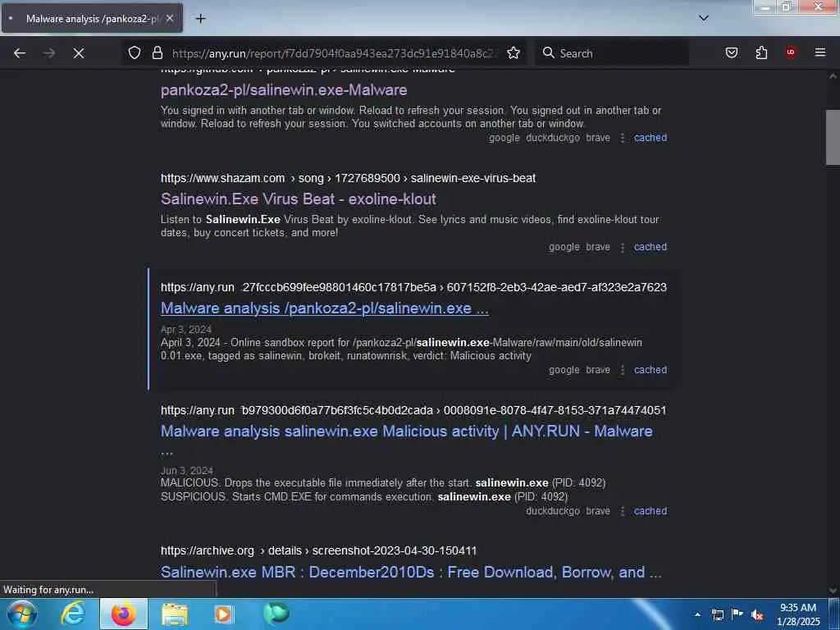Open cached copy of GitHub result

[651, 138]
